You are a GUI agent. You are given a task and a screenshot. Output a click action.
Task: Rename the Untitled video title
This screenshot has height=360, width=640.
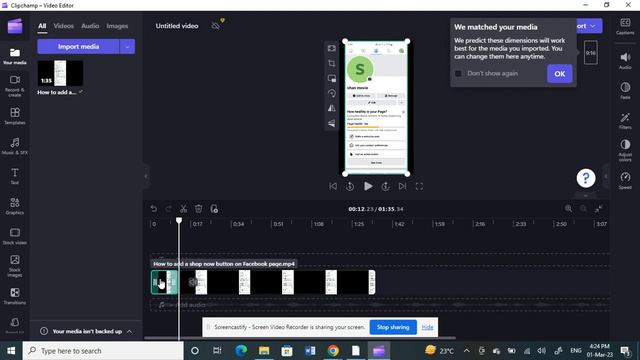pyautogui.click(x=177, y=26)
